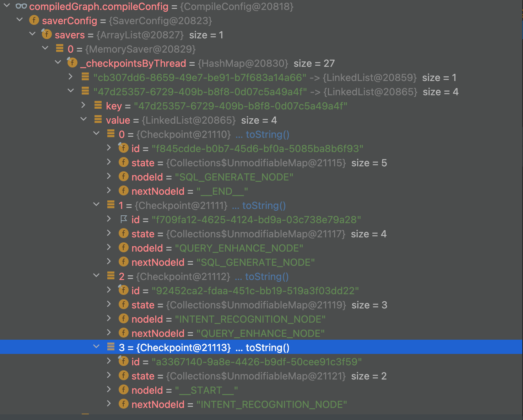Click the list icon beside Checkpoint@21110
The height and width of the screenshot is (420, 523).
click(x=111, y=134)
